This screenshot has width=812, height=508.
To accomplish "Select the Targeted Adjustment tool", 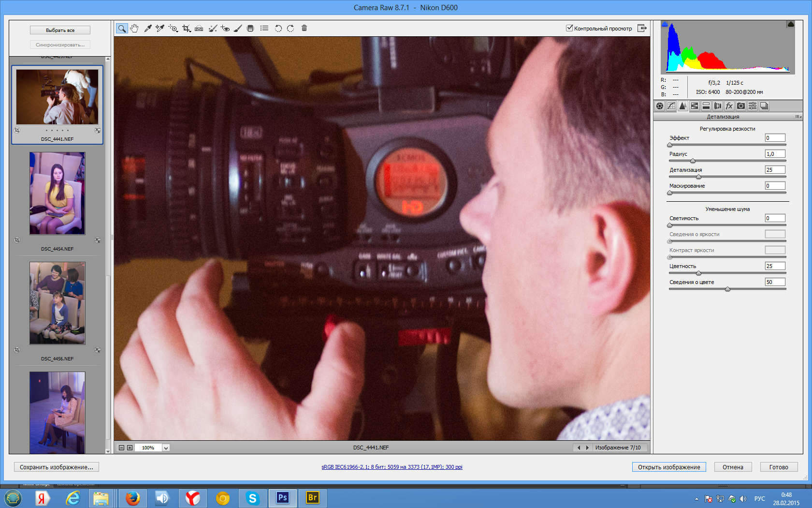I will click(x=173, y=28).
